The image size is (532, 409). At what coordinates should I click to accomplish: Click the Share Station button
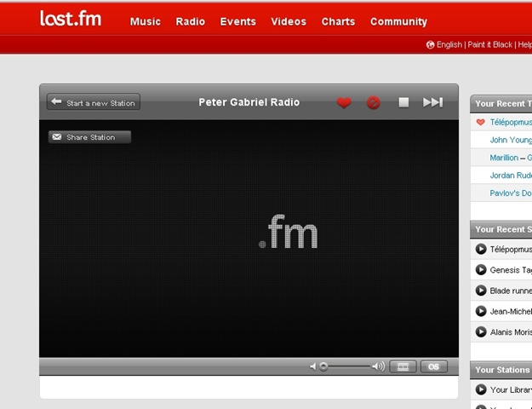(89, 137)
